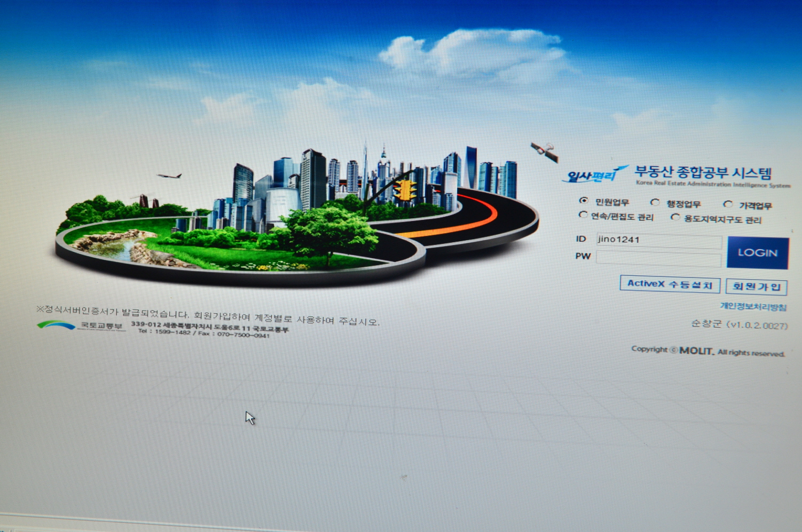Select the 용도지역지구도 관리 radio button
The width and height of the screenshot is (802, 532).
click(x=675, y=217)
